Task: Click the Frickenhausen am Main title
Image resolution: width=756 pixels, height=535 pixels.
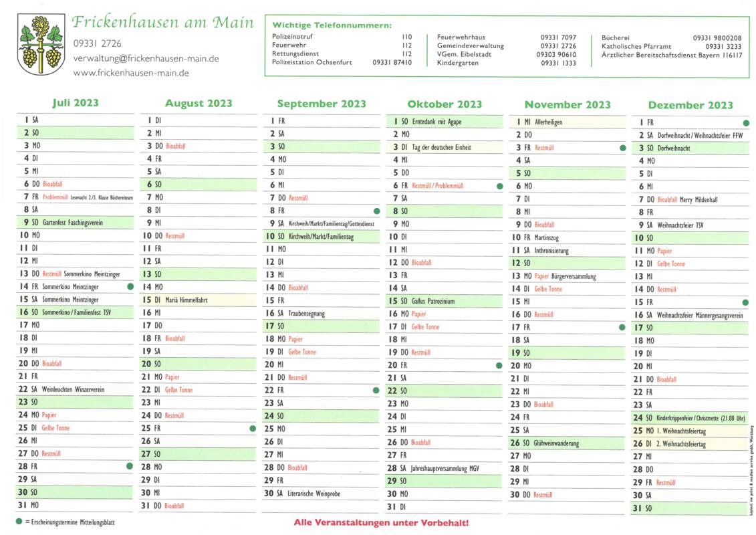Action: click(x=163, y=22)
